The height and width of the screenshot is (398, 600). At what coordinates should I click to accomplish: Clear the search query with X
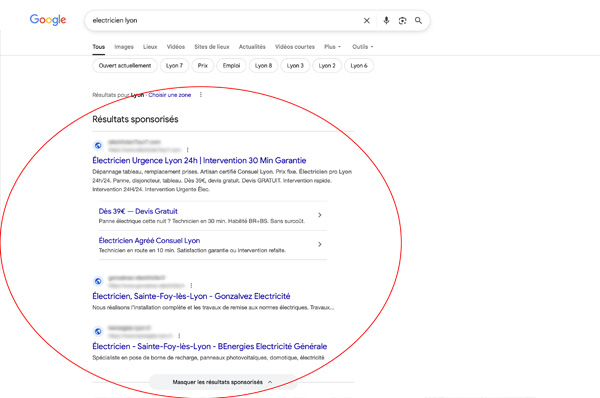point(367,21)
